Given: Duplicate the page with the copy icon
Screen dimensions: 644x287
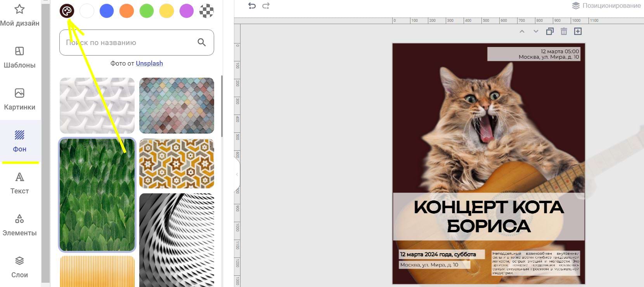Looking at the screenshot, I should (x=550, y=31).
